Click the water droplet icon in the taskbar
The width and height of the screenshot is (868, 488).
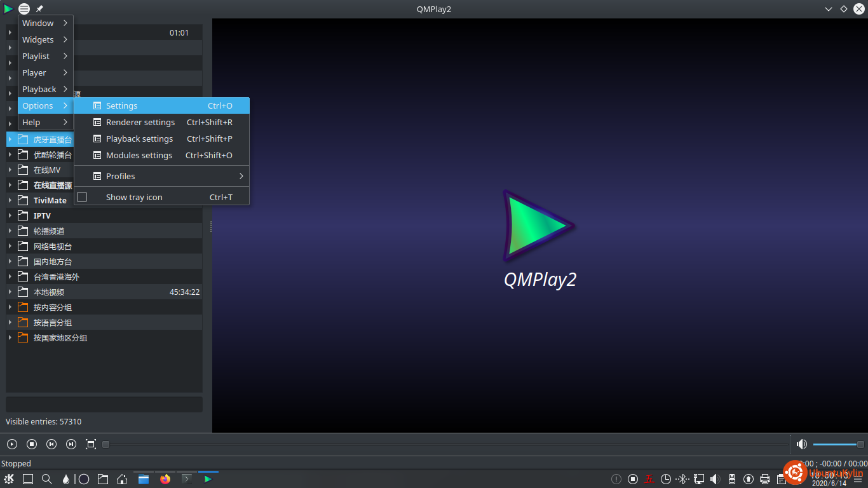coord(66,479)
